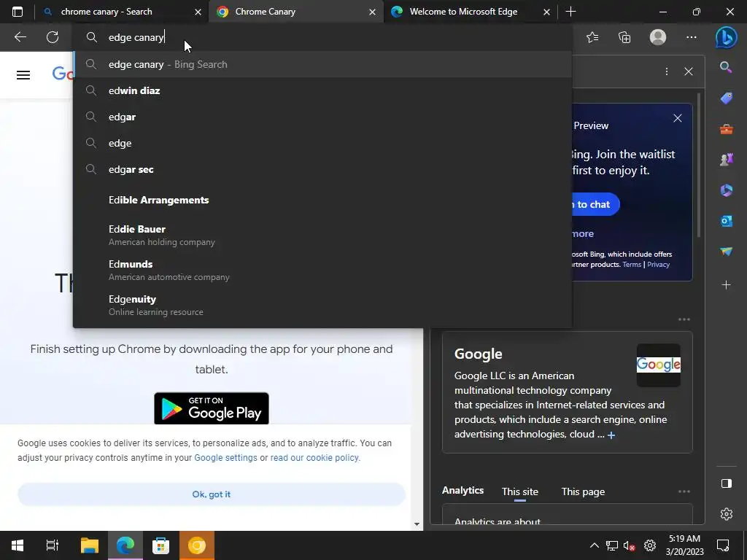Open the Windows notification center icon

(x=723, y=545)
